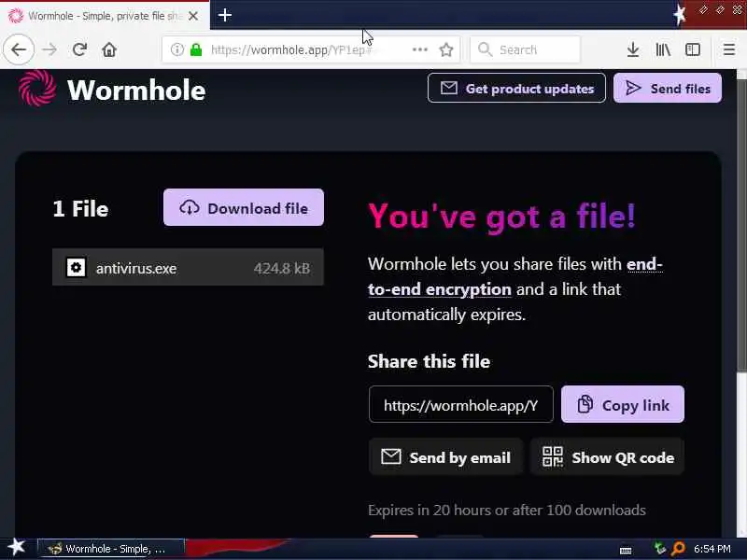Select the Wormhole - Simple, private file tab

[x=105, y=16]
